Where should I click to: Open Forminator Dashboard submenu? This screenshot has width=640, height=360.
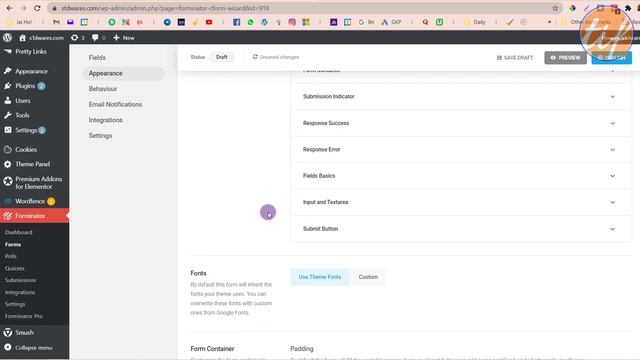point(18,232)
